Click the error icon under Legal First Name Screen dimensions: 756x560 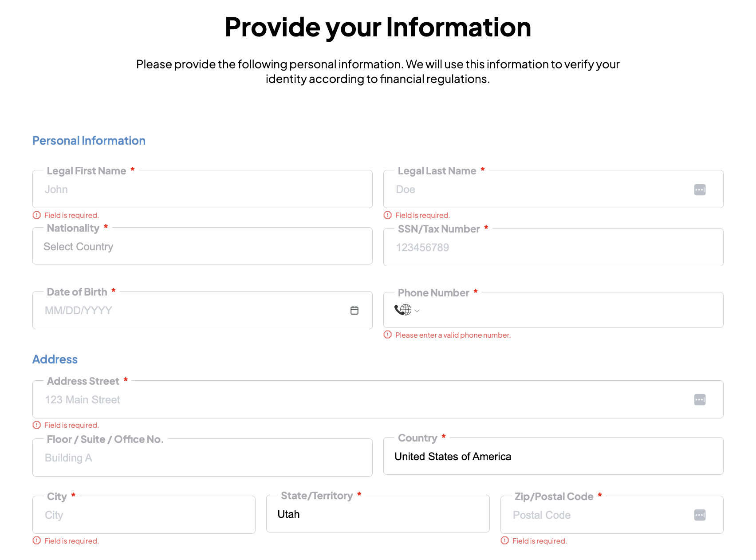(37, 215)
